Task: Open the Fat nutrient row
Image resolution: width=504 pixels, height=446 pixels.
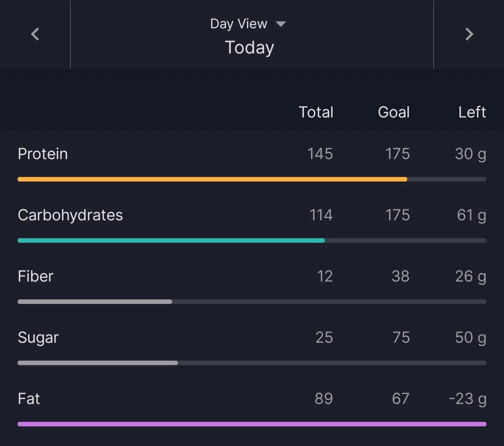Action: (252, 405)
